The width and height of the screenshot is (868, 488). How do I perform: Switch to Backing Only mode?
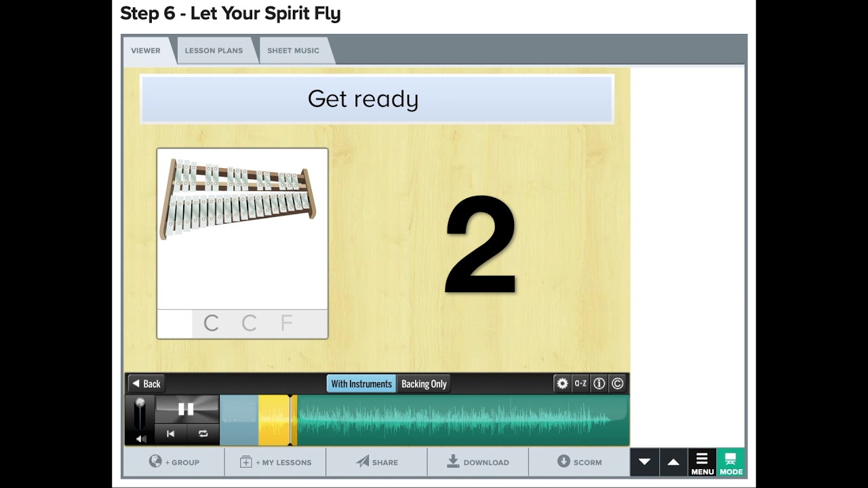click(x=424, y=384)
